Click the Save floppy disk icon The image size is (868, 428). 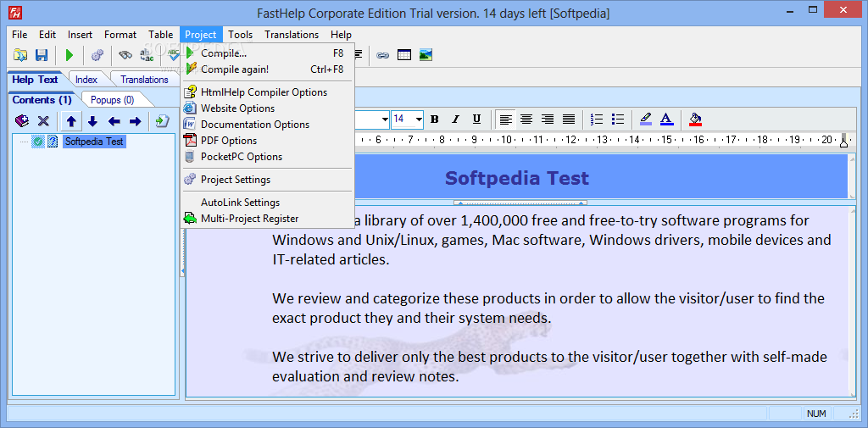[x=42, y=55]
